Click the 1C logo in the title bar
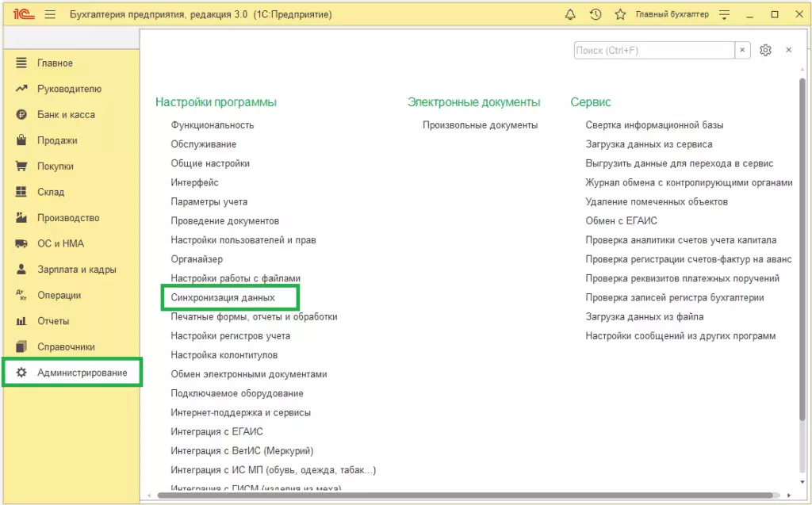The image size is (812, 505). click(x=24, y=14)
